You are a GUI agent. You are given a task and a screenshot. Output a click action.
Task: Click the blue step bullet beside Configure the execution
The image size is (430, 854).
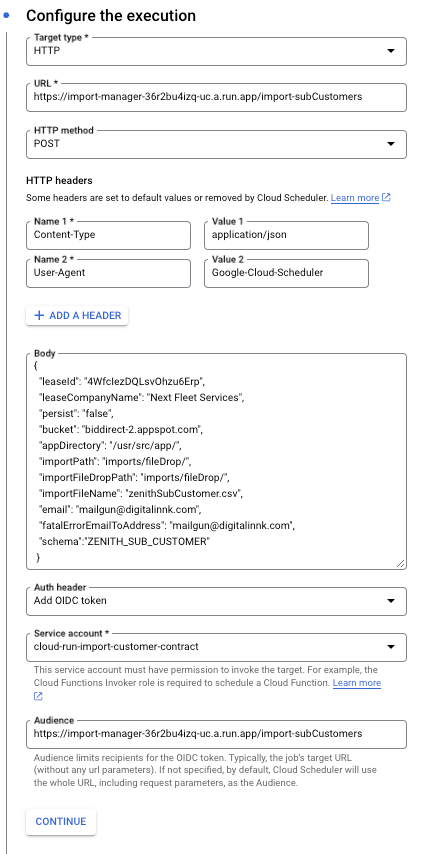click(x=7, y=15)
